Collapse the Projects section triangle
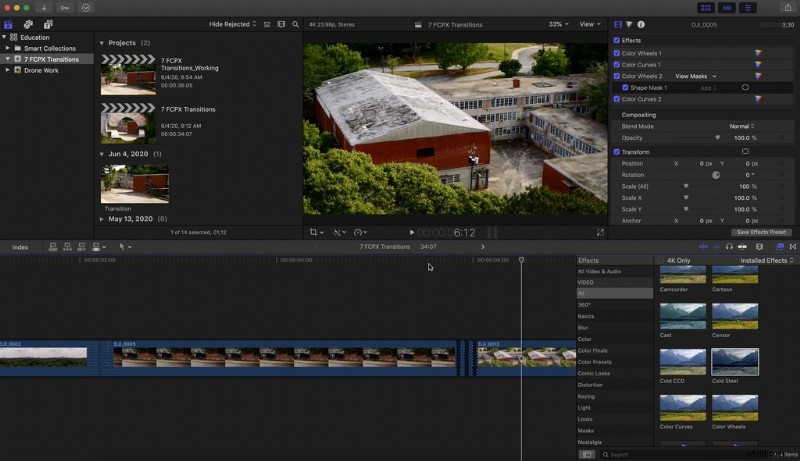Image resolution: width=800 pixels, height=461 pixels. (x=102, y=43)
